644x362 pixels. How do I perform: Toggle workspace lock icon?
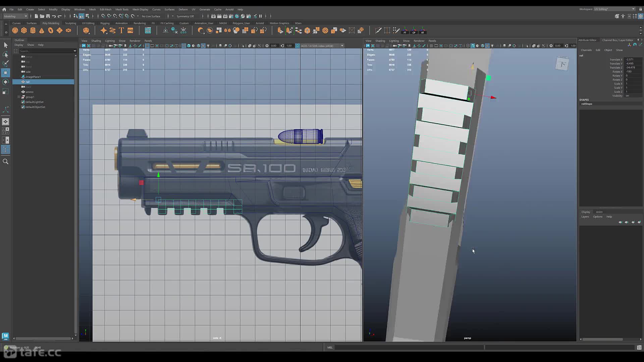click(x=640, y=9)
